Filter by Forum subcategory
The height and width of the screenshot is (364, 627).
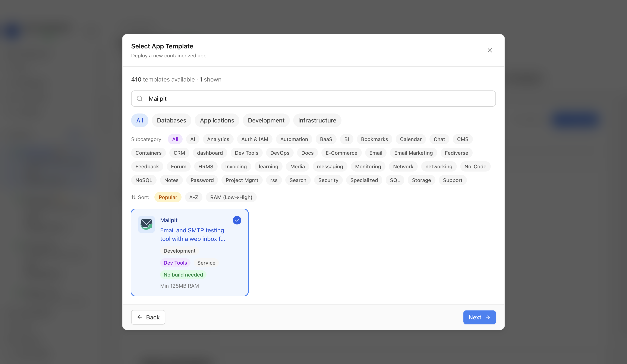click(178, 167)
